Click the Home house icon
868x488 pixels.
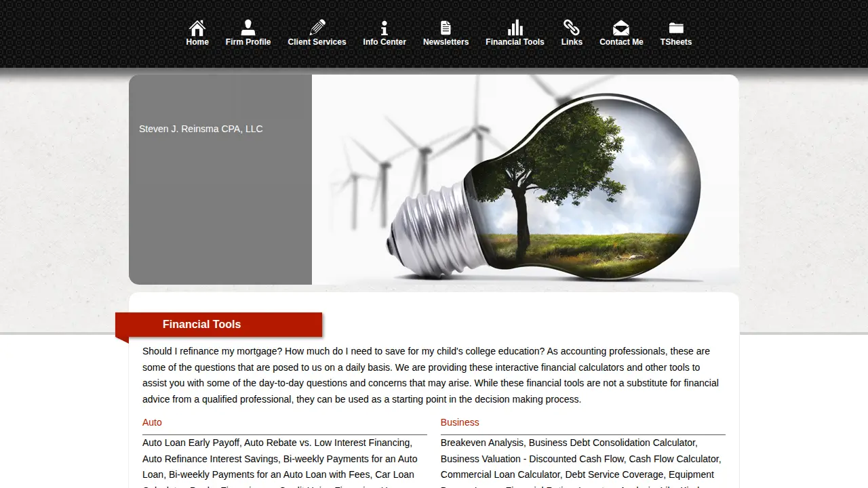(197, 28)
